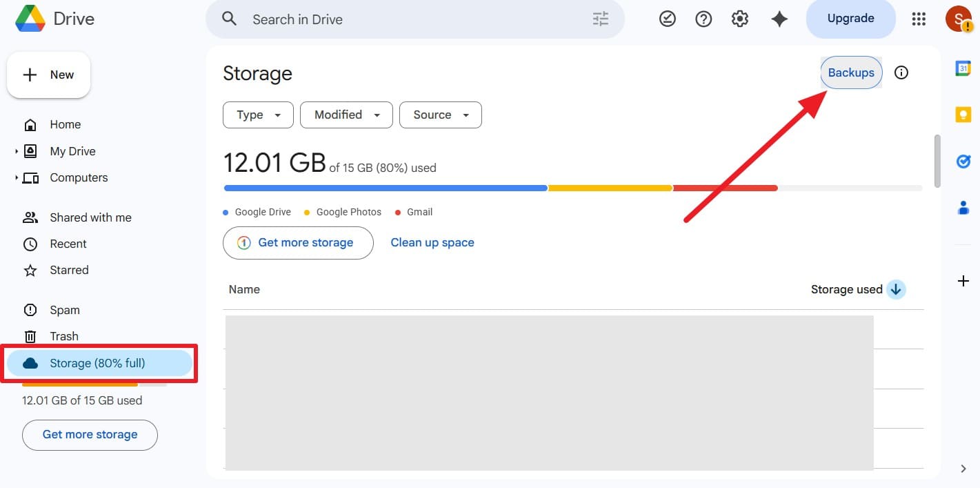Open Google Calendar side panel icon
Image resolution: width=980 pixels, height=488 pixels.
click(963, 68)
